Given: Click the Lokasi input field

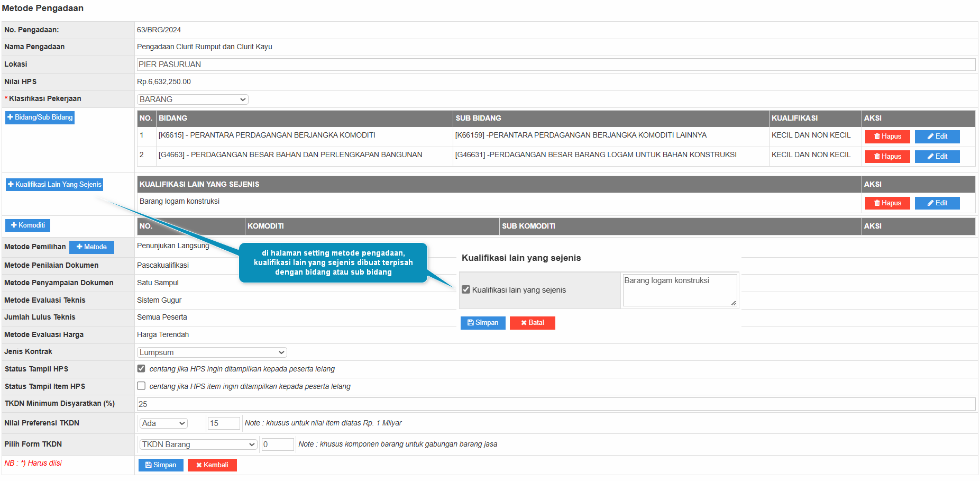Looking at the screenshot, I should tap(555, 65).
